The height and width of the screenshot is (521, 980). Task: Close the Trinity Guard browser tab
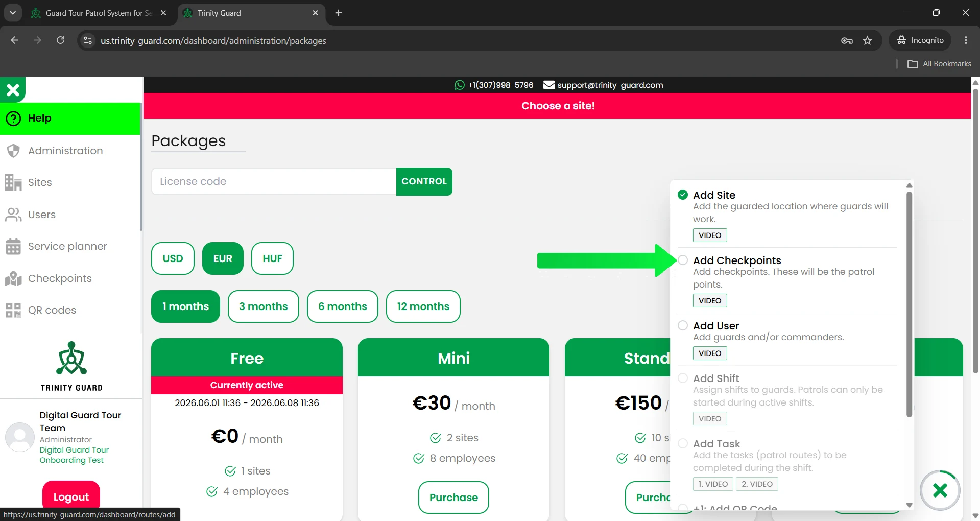point(315,13)
